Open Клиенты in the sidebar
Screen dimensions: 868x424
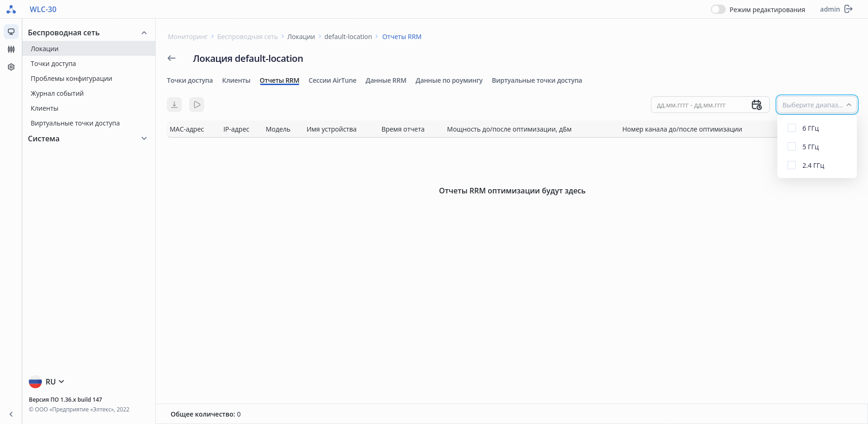(x=89, y=108)
